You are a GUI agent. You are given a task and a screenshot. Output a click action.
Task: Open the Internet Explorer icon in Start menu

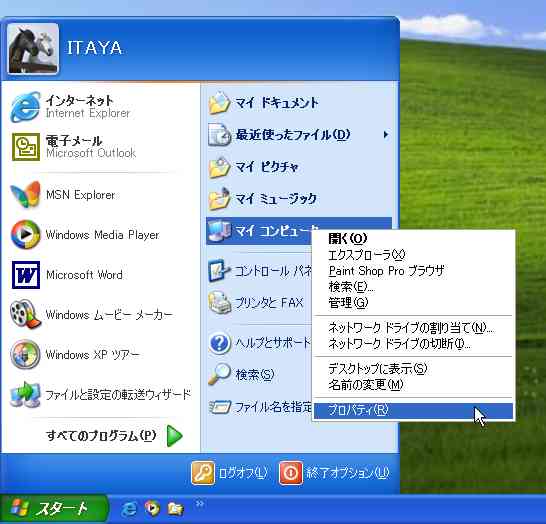25,107
